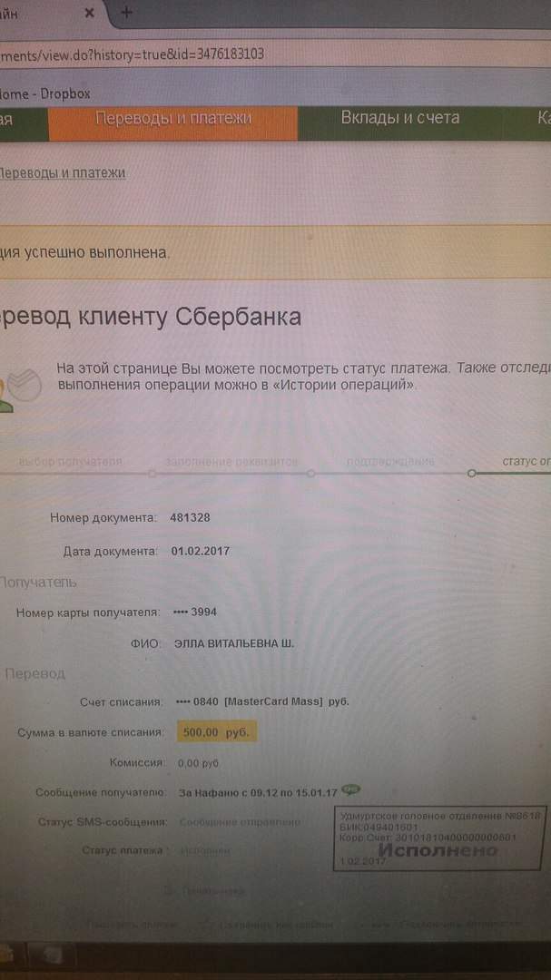
Task: Close the current browser tab
Action: click(90, 13)
